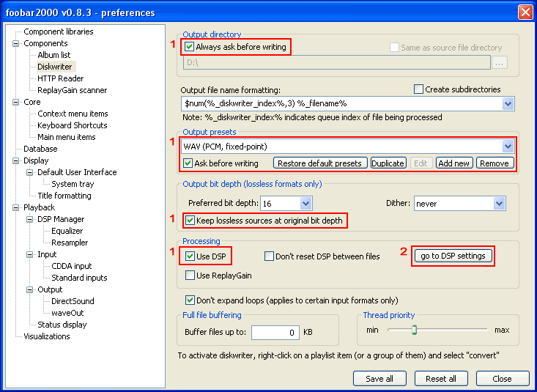Open the Dither dropdown
This screenshot has height=392, width=537.
500,204
